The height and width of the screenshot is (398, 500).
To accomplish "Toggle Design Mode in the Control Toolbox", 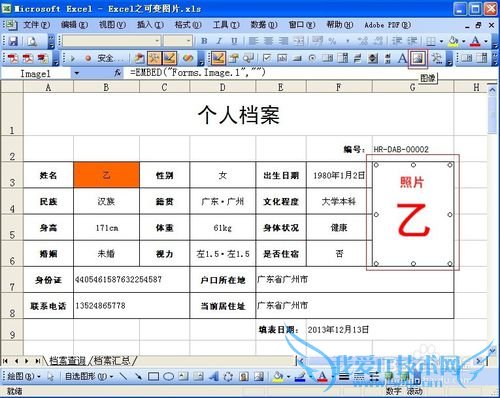I will tap(218, 59).
